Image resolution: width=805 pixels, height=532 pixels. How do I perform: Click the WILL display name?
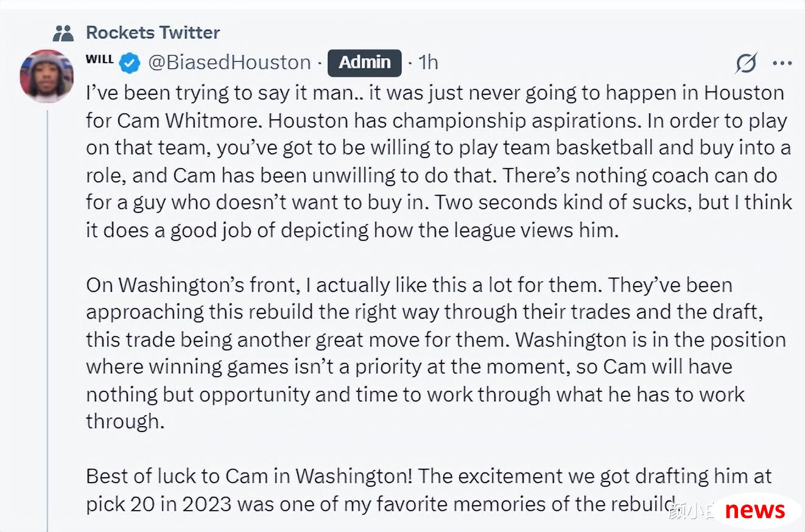click(99, 59)
